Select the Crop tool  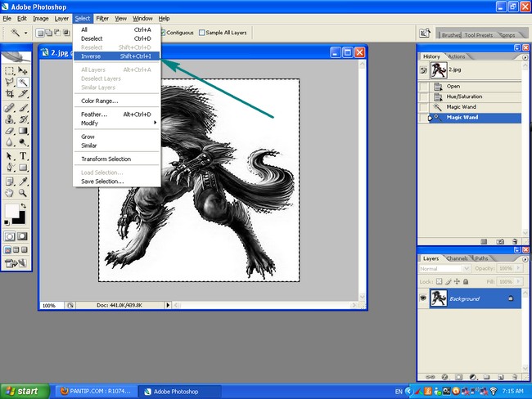coord(10,93)
